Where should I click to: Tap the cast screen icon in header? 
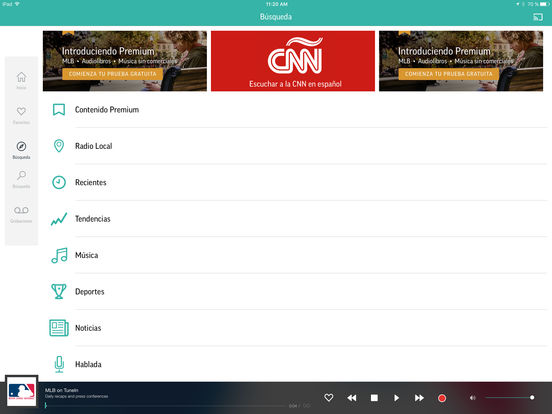pos(538,17)
